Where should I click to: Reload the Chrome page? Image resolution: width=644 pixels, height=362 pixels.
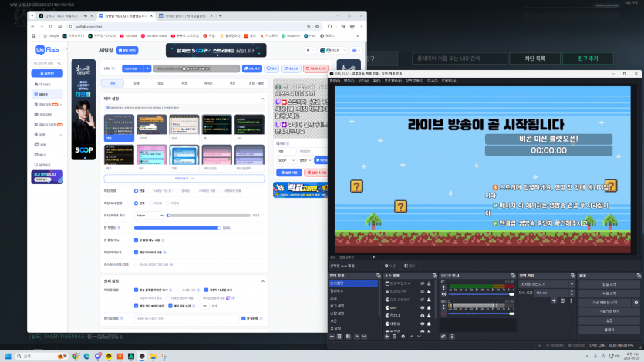(51, 27)
